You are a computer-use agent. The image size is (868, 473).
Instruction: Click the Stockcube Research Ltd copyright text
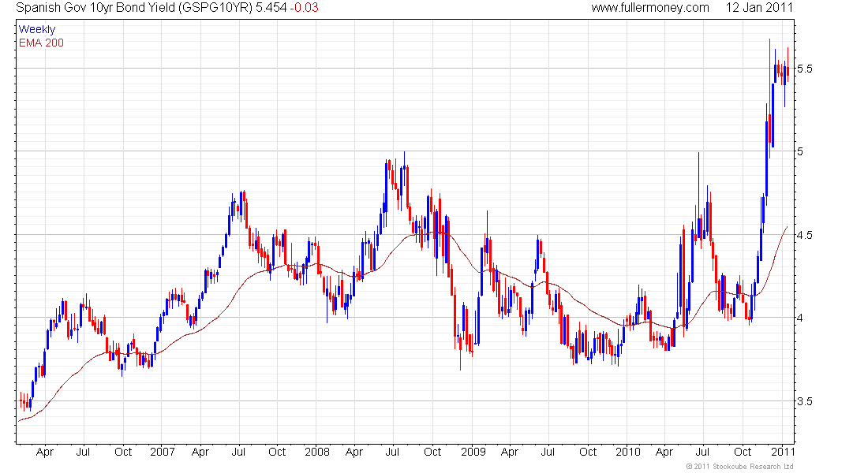(739, 467)
